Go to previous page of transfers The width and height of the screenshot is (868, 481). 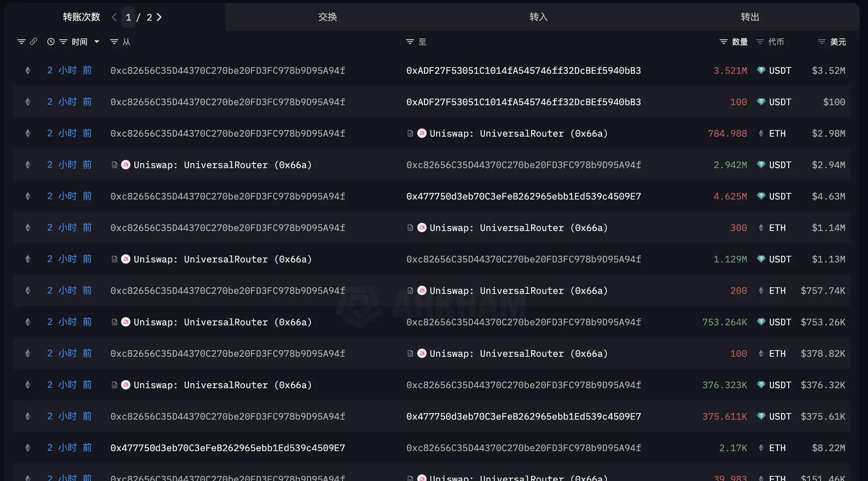click(114, 17)
